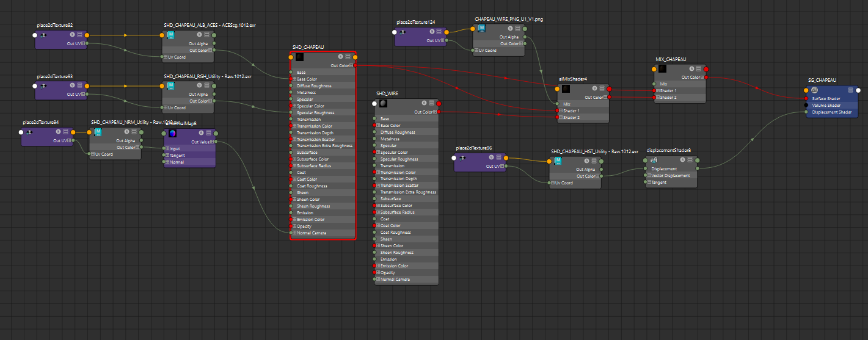Image resolution: width=868 pixels, height=340 pixels.
Task: Toggle solo on displacementShader8 node
Action: coord(682,161)
